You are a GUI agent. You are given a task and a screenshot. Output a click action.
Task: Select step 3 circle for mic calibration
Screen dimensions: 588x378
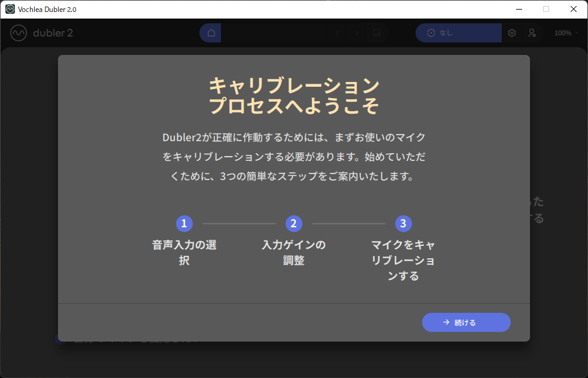403,224
